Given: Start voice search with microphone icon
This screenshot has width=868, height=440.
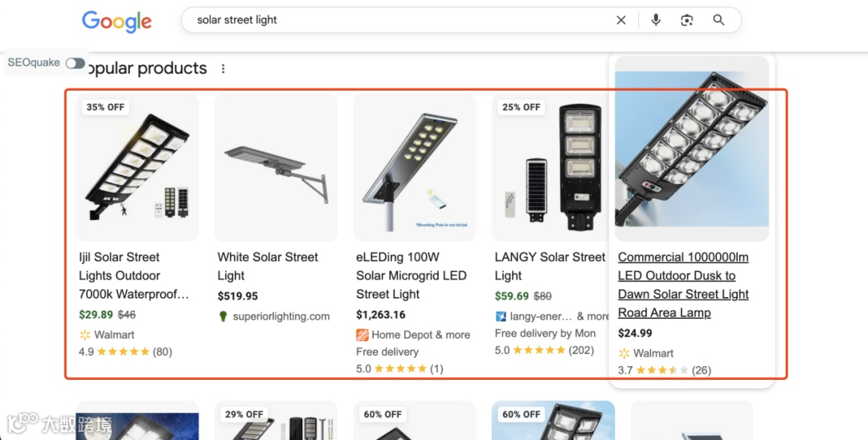Looking at the screenshot, I should click(656, 20).
